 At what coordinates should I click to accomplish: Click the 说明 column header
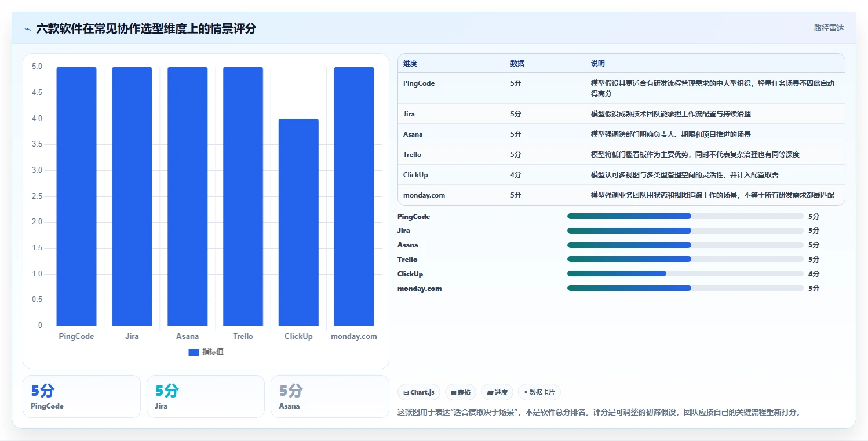click(x=598, y=64)
